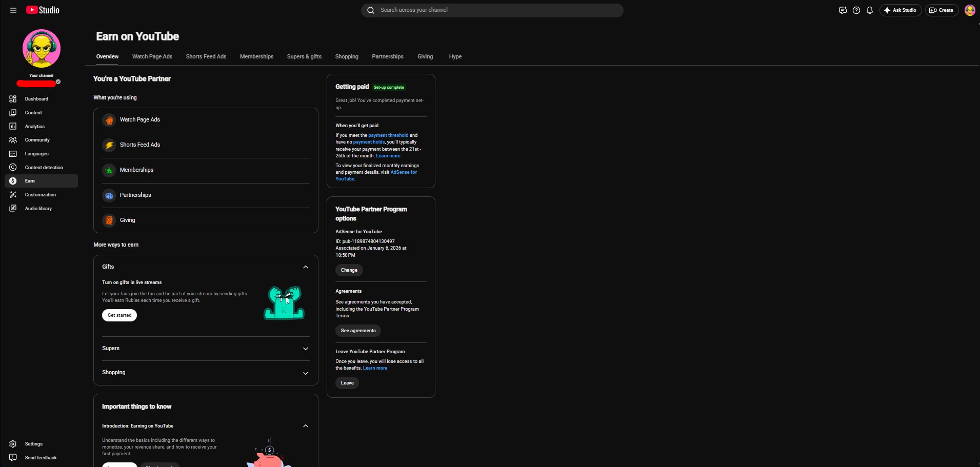Image resolution: width=980 pixels, height=467 pixels.
Task: Click the search magnifier icon
Action: tap(371, 10)
